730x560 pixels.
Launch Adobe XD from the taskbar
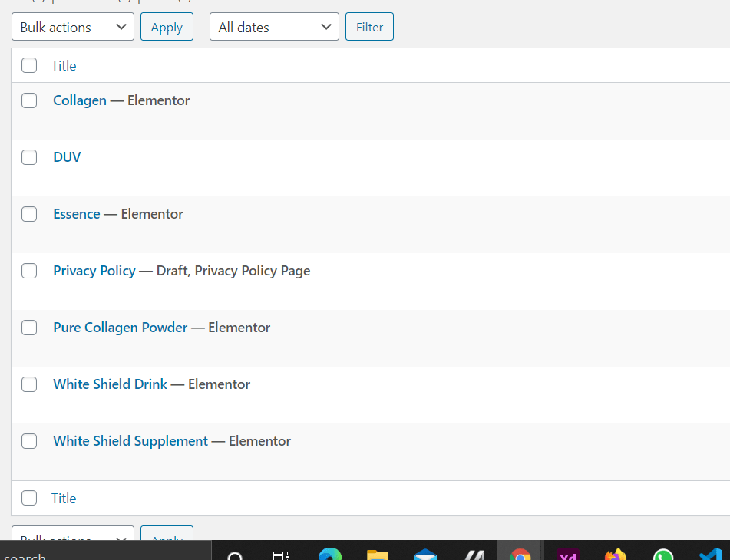(x=568, y=555)
